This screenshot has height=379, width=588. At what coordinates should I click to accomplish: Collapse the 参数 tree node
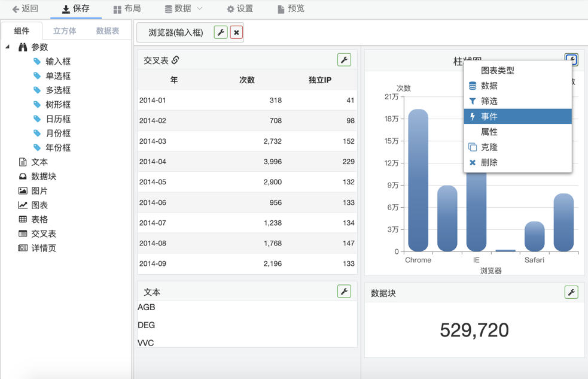pos(8,47)
